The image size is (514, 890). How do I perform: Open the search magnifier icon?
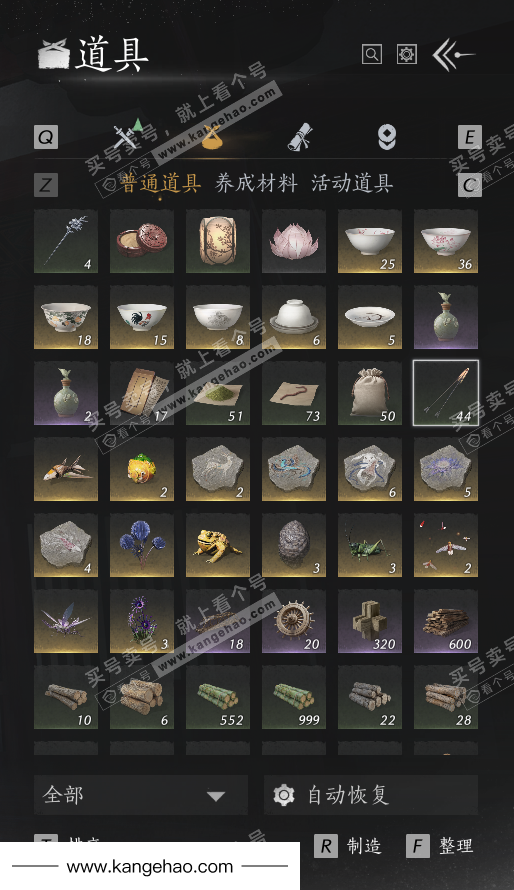coord(372,54)
